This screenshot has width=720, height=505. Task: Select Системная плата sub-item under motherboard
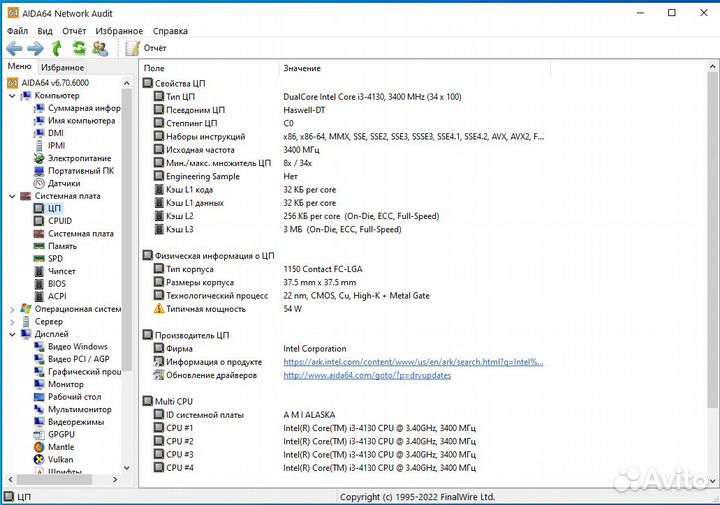click(73, 234)
